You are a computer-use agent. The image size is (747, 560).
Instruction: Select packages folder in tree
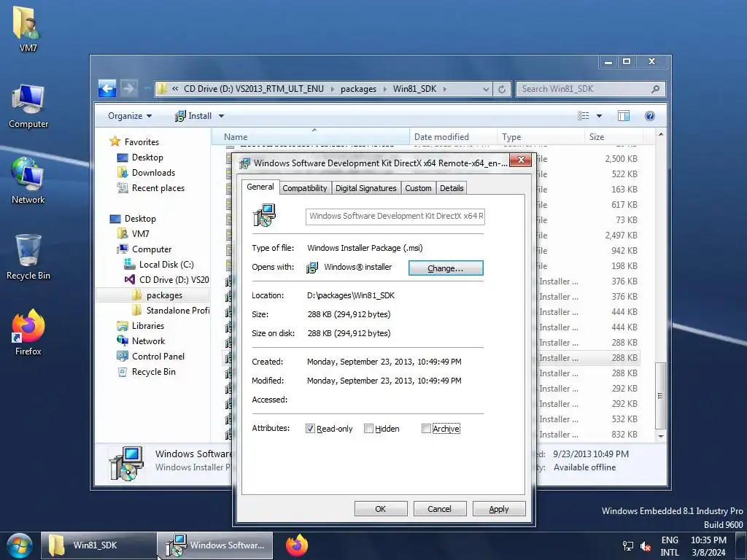164,295
